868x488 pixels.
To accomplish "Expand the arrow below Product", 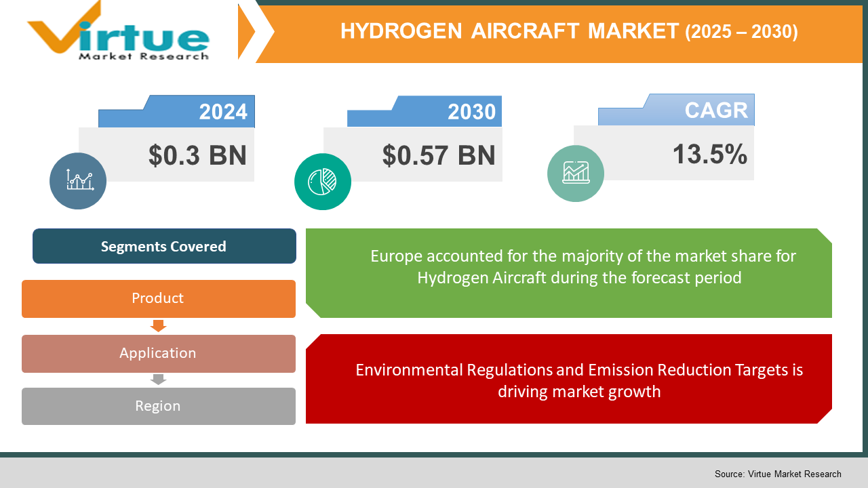I will [x=158, y=326].
